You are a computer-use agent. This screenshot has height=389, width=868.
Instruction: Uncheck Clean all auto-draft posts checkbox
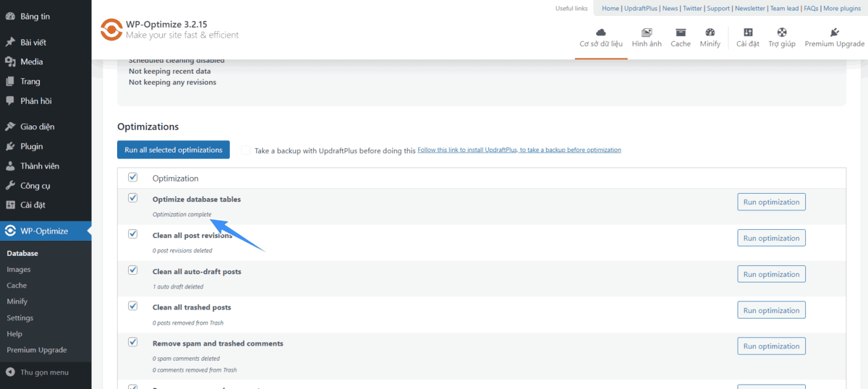pyautogui.click(x=132, y=270)
